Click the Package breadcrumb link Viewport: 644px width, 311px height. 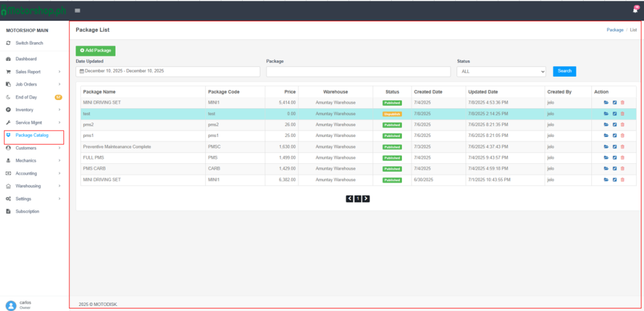(614, 30)
